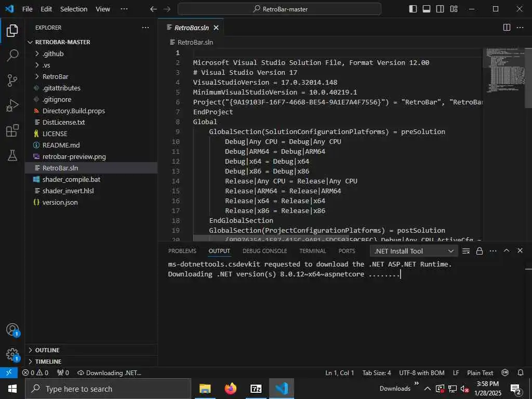
Task: Click Ln 1, Col 1 in status bar
Action: tap(340, 373)
